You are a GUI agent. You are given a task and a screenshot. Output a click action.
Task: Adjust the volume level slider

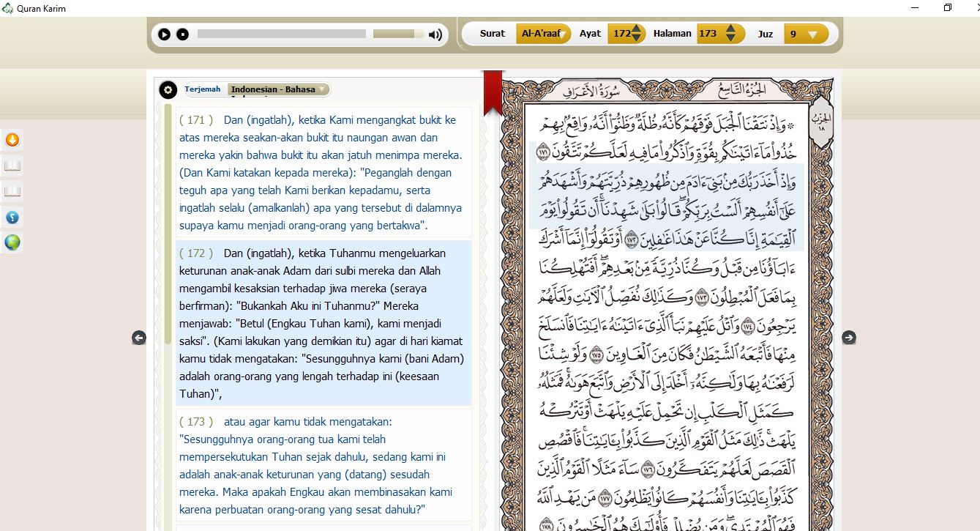pos(398,34)
